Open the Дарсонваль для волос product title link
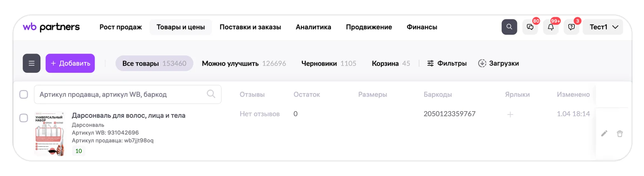 point(129,115)
